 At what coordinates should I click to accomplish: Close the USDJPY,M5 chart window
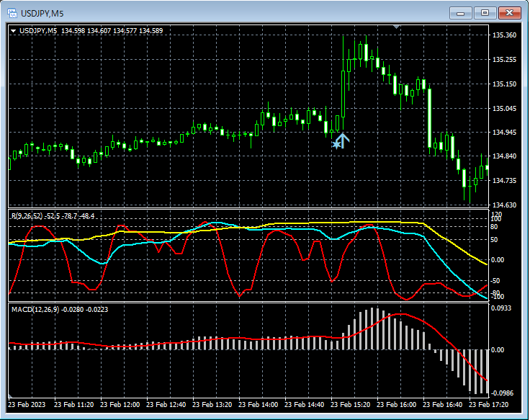[x=510, y=13]
